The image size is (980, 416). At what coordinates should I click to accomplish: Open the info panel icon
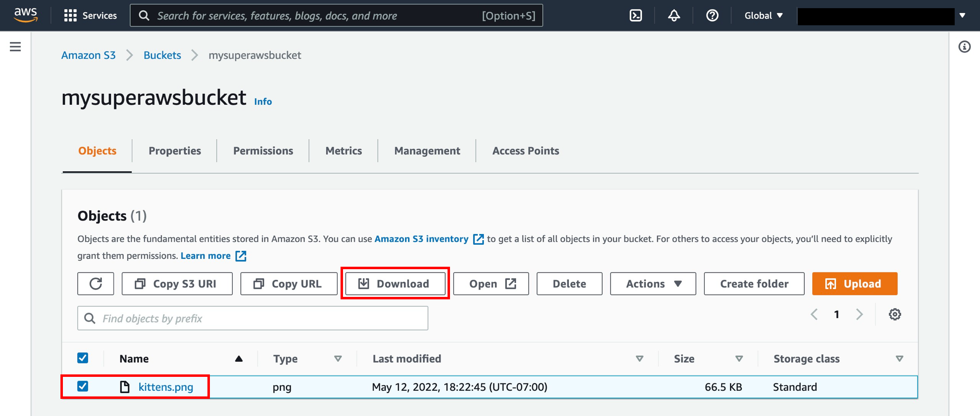(964, 47)
